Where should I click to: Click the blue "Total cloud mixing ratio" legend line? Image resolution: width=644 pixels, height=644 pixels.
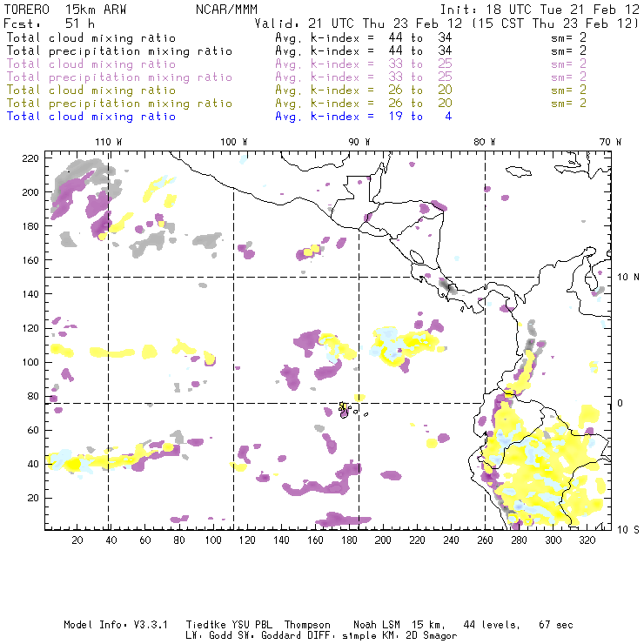(x=91, y=117)
